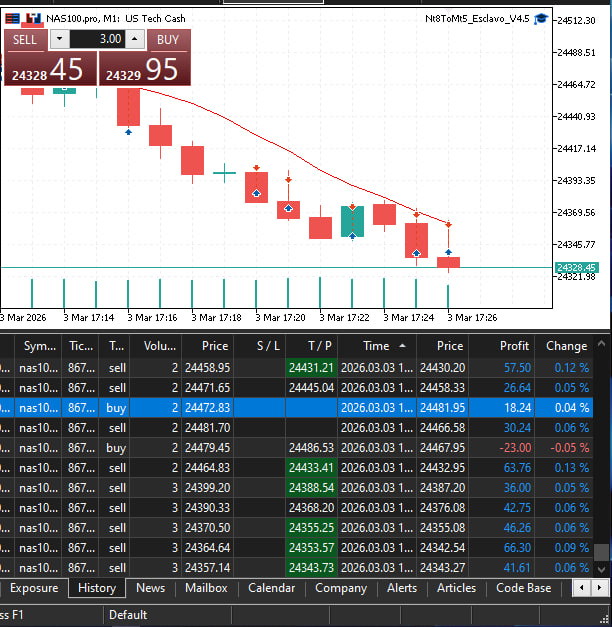Click the BUY button in one-click trading panel
Screen dimensions: 612x627
[168, 39]
